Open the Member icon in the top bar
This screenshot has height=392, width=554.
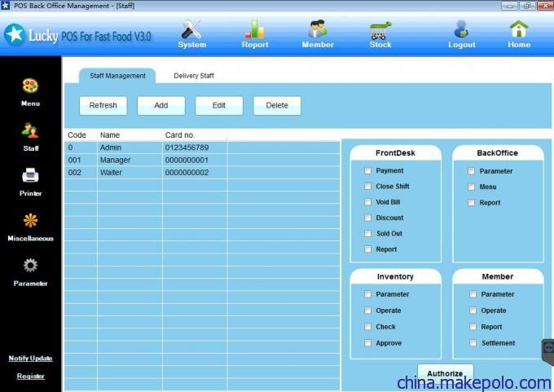[317, 29]
